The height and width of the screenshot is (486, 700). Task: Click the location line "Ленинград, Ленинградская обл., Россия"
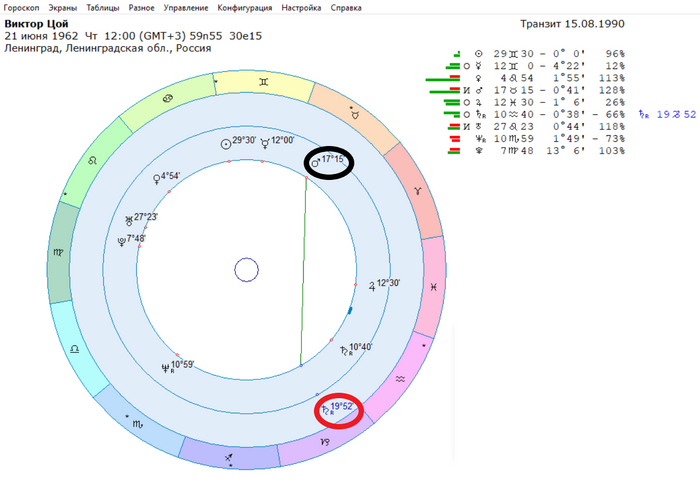pos(108,48)
